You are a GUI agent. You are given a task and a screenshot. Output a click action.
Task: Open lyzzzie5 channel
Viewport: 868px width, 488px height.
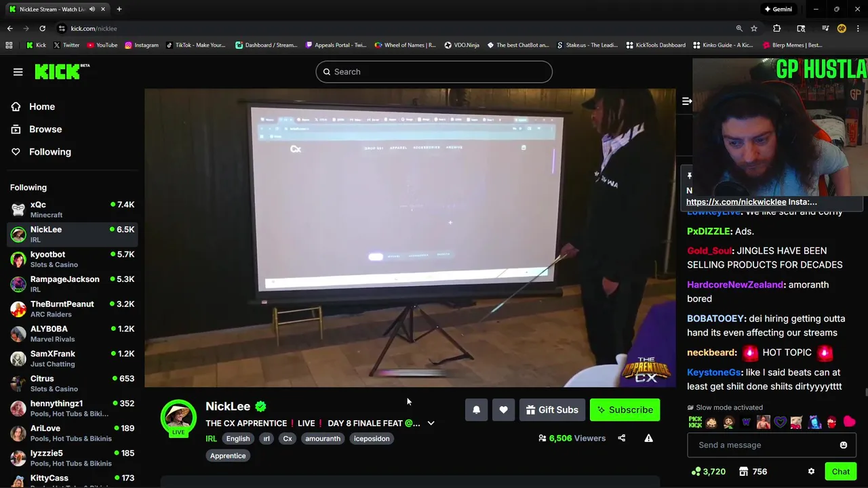pos(72,458)
